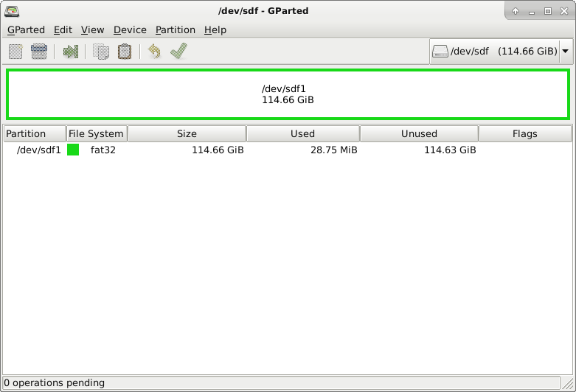Click the green fat32 color swatch
The width and height of the screenshot is (576, 392).
pos(73,150)
